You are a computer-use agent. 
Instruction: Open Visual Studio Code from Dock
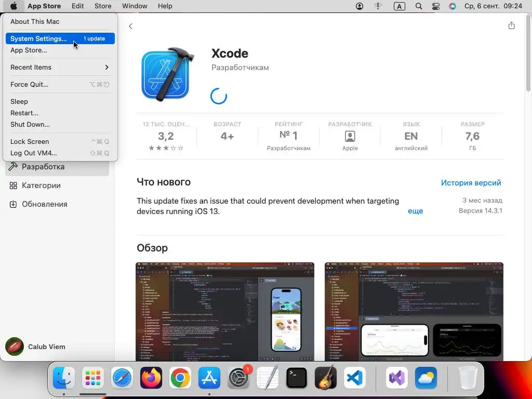[x=355, y=378]
